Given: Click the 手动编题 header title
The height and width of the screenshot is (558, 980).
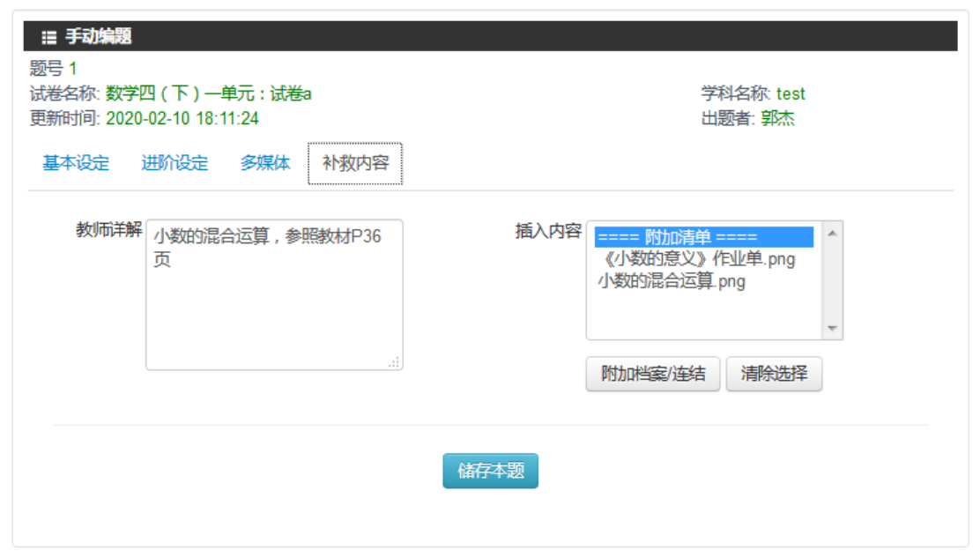Looking at the screenshot, I should 99,37.
